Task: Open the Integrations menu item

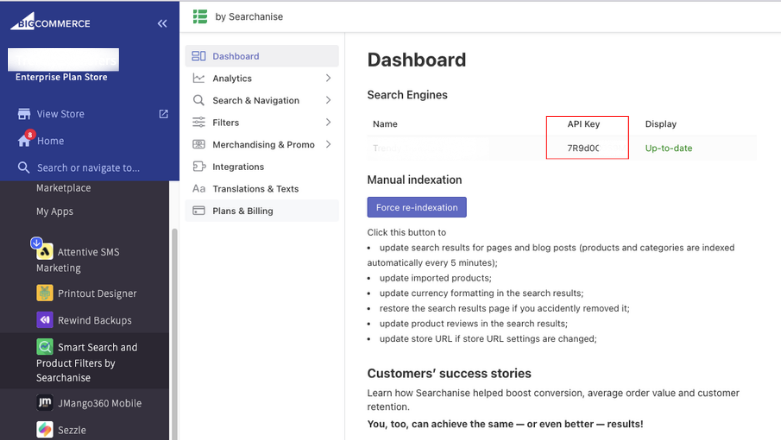Action: coord(238,167)
